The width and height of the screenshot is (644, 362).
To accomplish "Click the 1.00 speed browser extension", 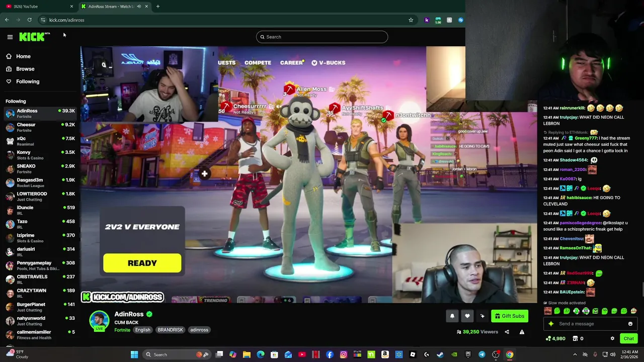I will (438, 20).
